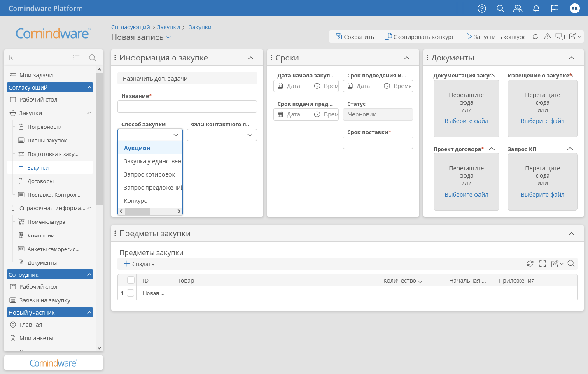Click into the Название input field

tap(187, 107)
